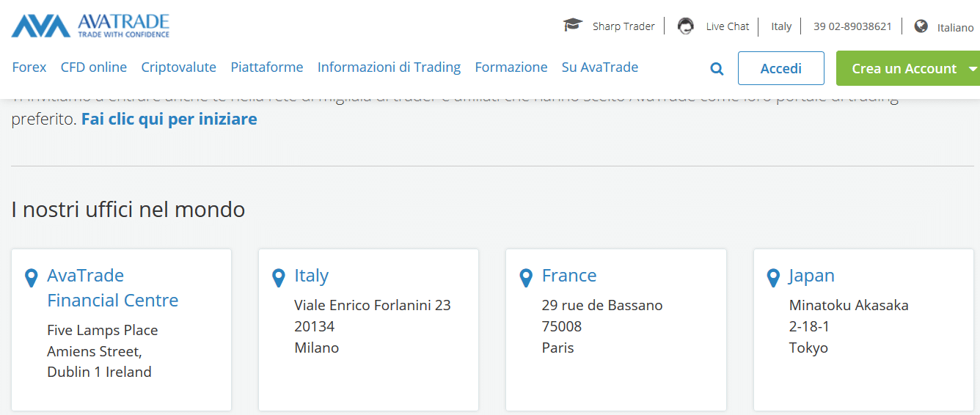The width and height of the screenshot is (980, 415).
Task: Open the Criptovalute menu
Action: click(x=179, y=67)
